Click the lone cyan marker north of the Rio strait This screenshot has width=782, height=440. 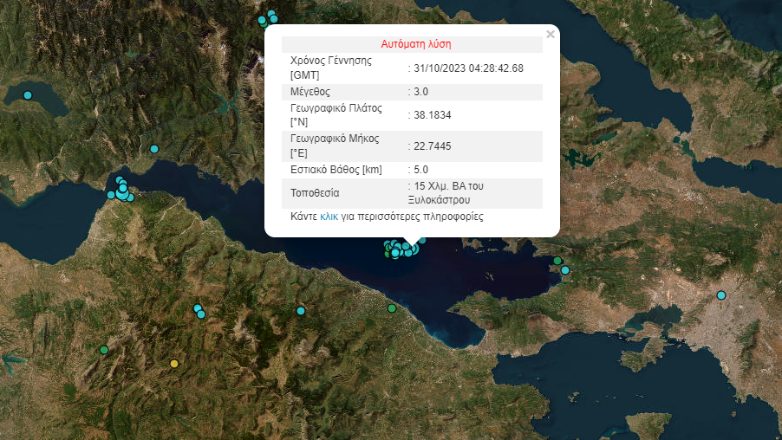154,149
